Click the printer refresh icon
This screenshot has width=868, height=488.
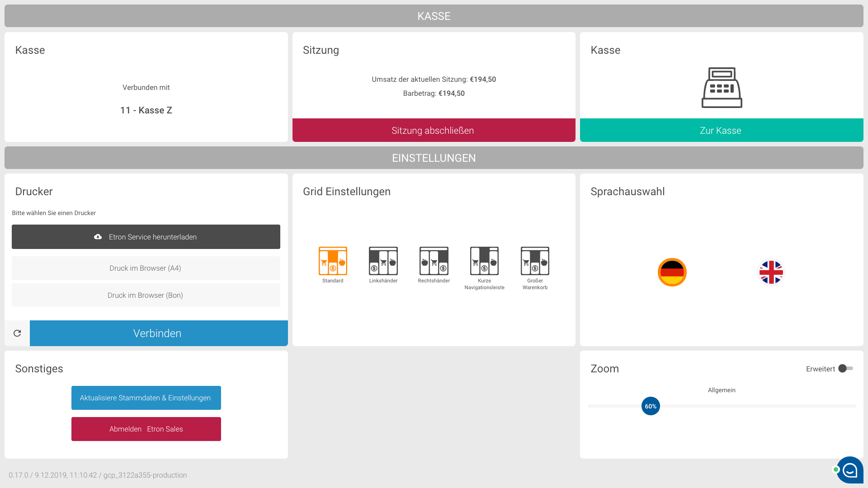pos(17,333)
